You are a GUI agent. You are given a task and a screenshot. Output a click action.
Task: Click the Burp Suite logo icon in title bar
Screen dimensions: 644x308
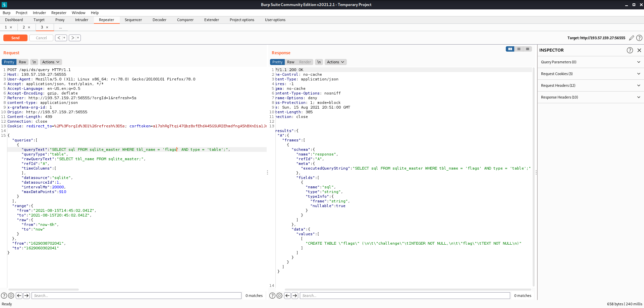[x=4, y=5]
